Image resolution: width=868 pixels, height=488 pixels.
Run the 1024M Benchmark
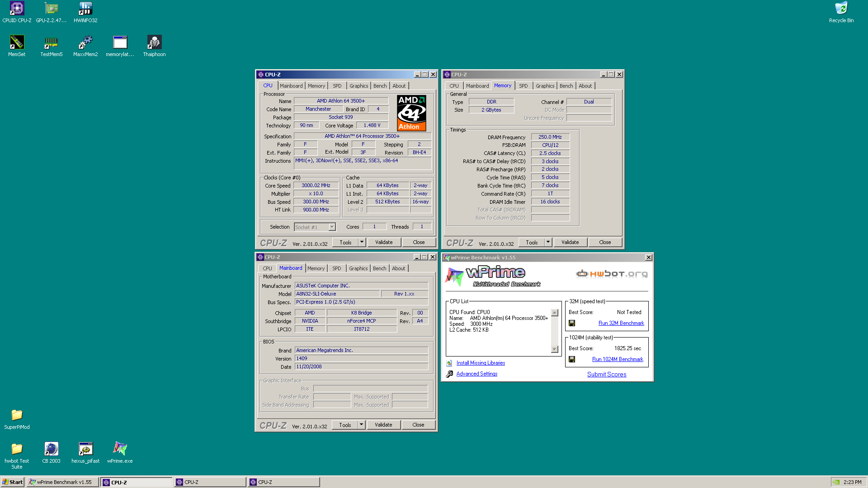pos(618,359)
